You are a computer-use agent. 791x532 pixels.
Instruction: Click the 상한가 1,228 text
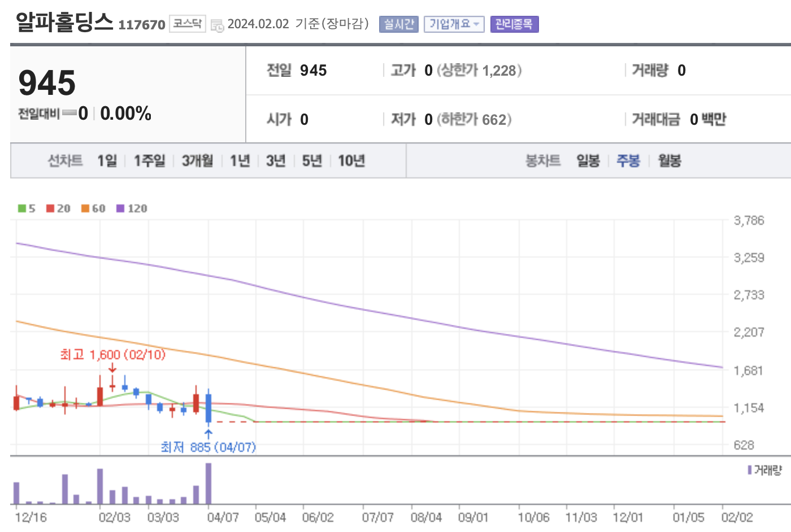pos(479,71)
